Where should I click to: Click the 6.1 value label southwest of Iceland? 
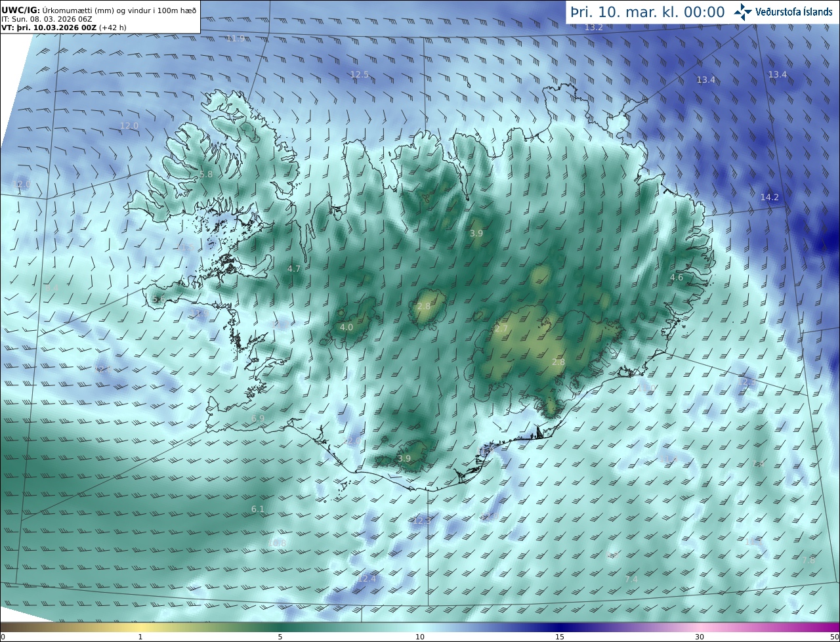pyautogui.click(x=258, y=509)
